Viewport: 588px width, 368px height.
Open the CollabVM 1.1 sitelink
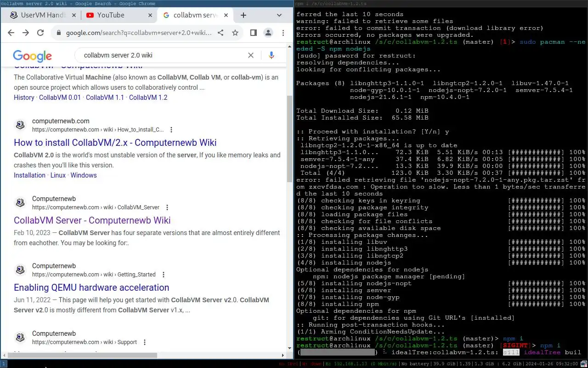pos(105,98)
